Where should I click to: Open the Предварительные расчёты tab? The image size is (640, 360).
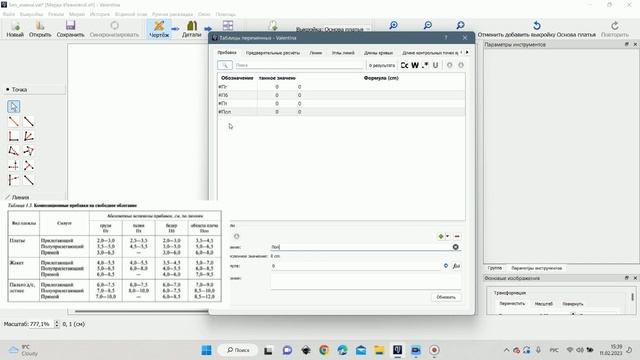(273, 53)
